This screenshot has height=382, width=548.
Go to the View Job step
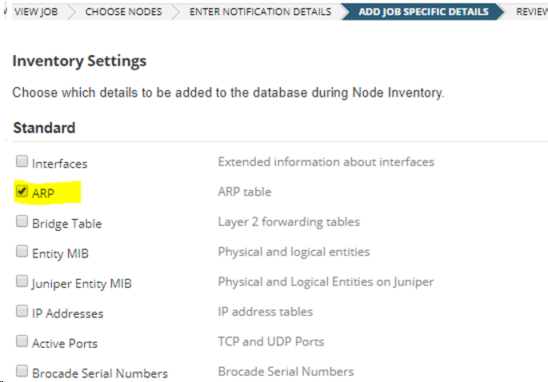pyautogui.click(x=36, y=12)
